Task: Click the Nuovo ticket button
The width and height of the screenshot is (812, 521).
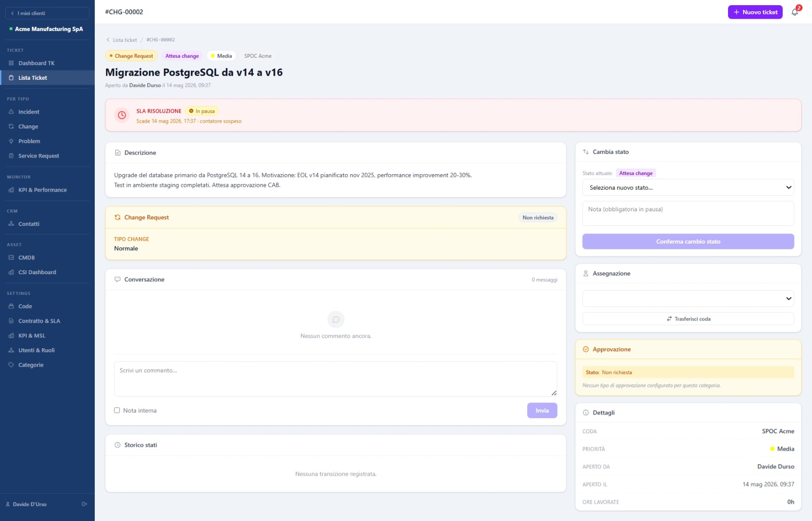Action: (x=755, y=12)
